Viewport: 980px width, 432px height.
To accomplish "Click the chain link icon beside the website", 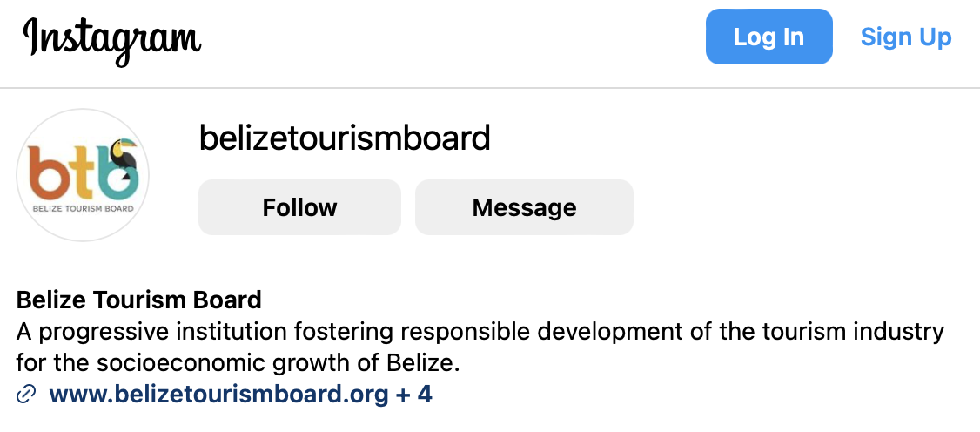I will tap(25, 395).
